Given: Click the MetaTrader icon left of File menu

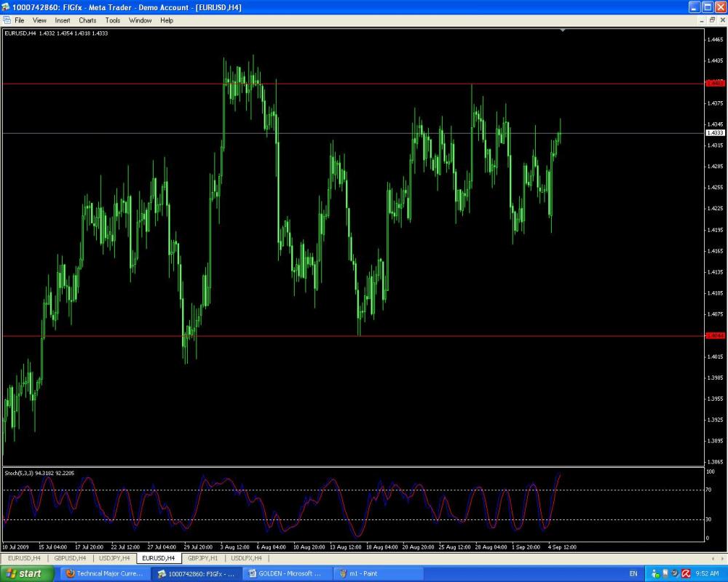Looking at the screenshot, I should [x=7, y=20].
